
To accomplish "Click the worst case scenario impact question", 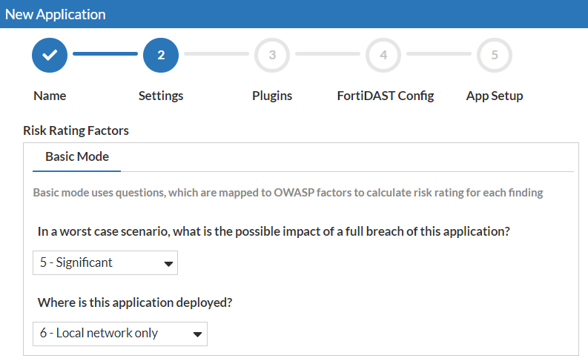I will pos(274,232).
